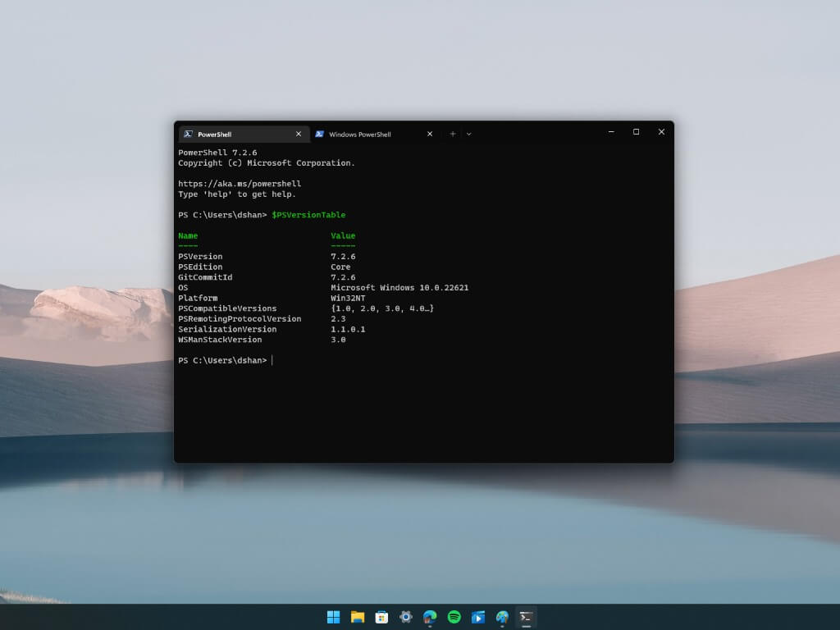This screenshot has height=630, width=840.
Task: Click the OS row name
Action: pyautogui.click(x=183, y=288)
